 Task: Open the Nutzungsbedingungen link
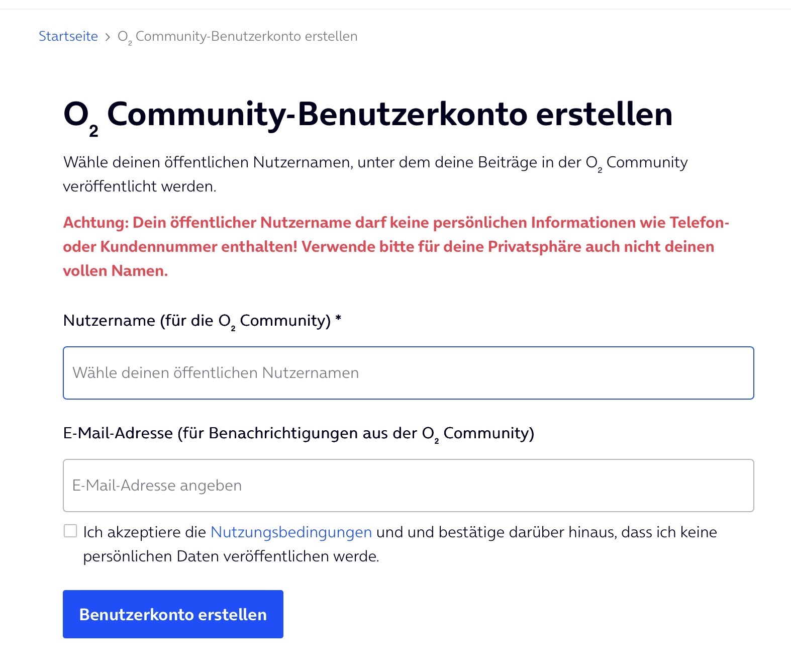(x=291, y=532)
